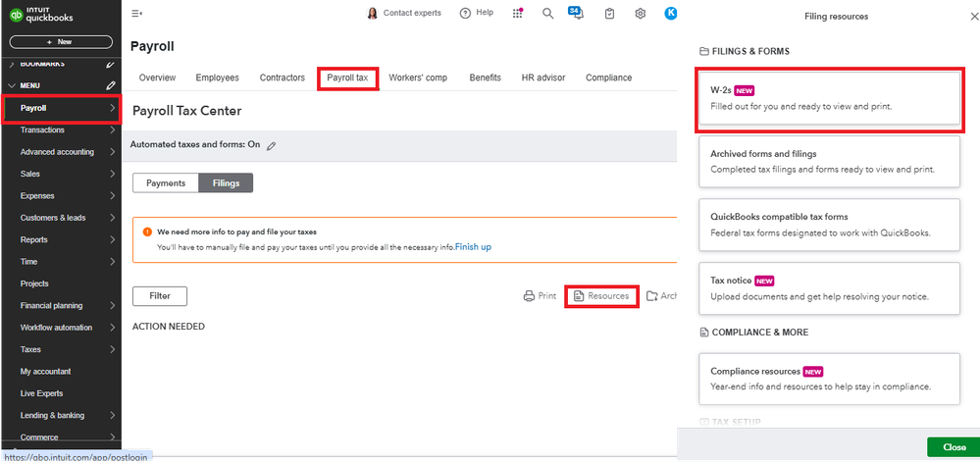Expand the Reports submenu arrow

pyautogui.click(x=112, y=240)
